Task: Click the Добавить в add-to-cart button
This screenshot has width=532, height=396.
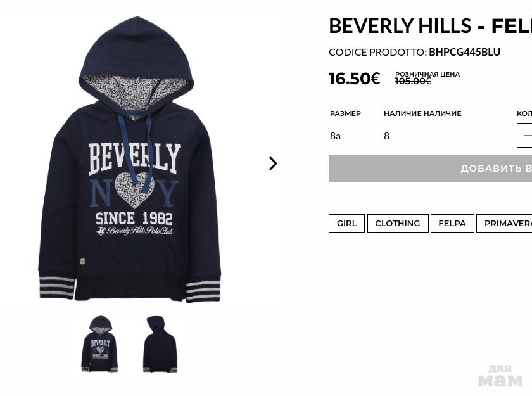Action: pyautogui.click(x=430, y=169)
